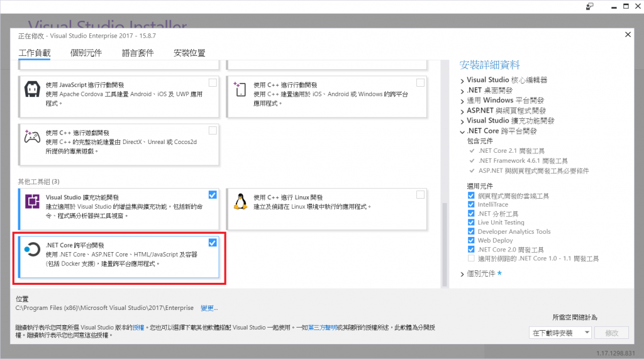Select the C++ Linux development workload card
This screenshot has width=644, height=359.
click(x=326, y=209)
